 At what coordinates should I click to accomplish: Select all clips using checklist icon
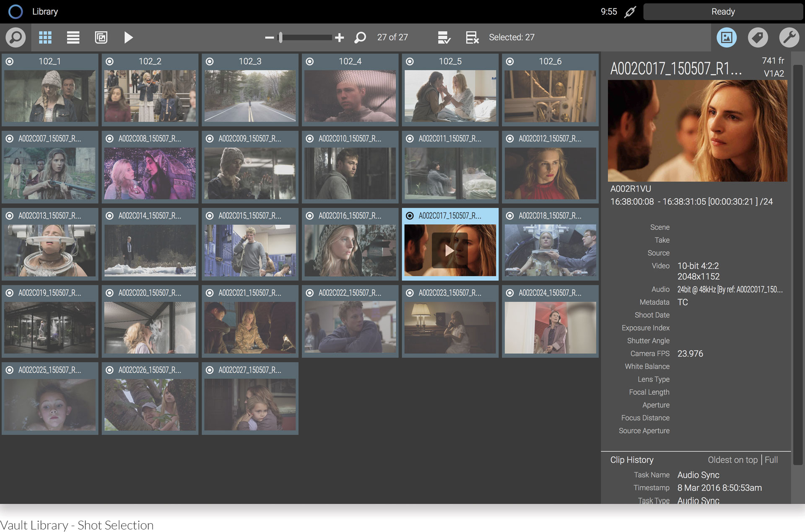click(x=444, y=38)
